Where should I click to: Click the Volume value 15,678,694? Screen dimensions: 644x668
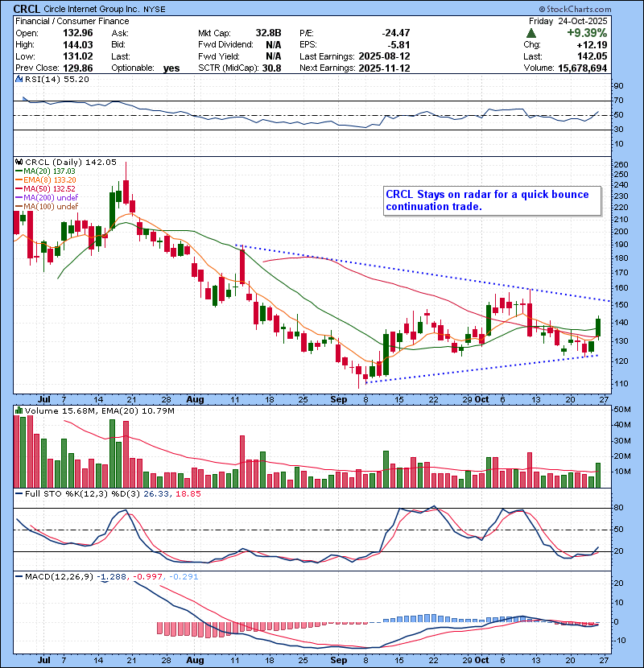click(582, 68)
